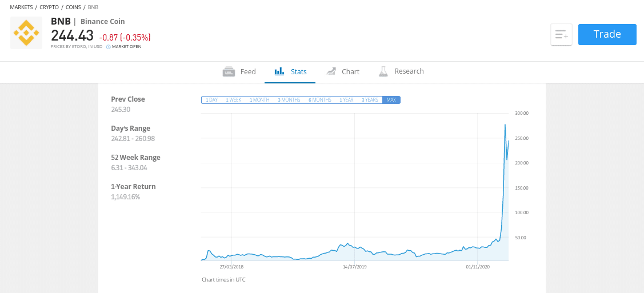
Task: Switch to the Stats tab
Action: (290, 72)
